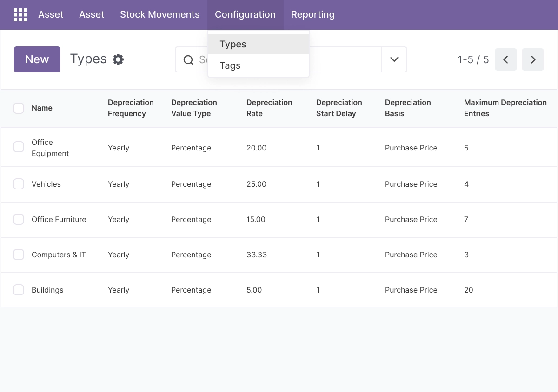558x392 pixels.
Task: Sort by Depreciation Frequency column header
Action: (x=131, y=108)
